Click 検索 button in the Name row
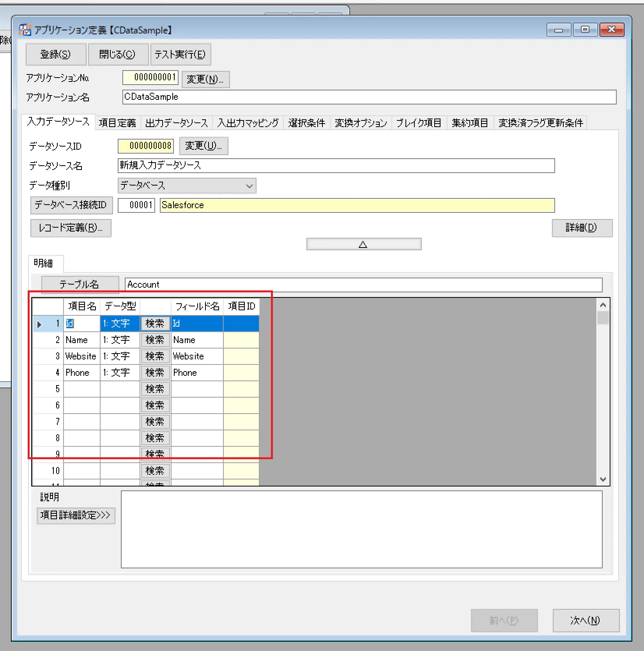 click(155, 340)
